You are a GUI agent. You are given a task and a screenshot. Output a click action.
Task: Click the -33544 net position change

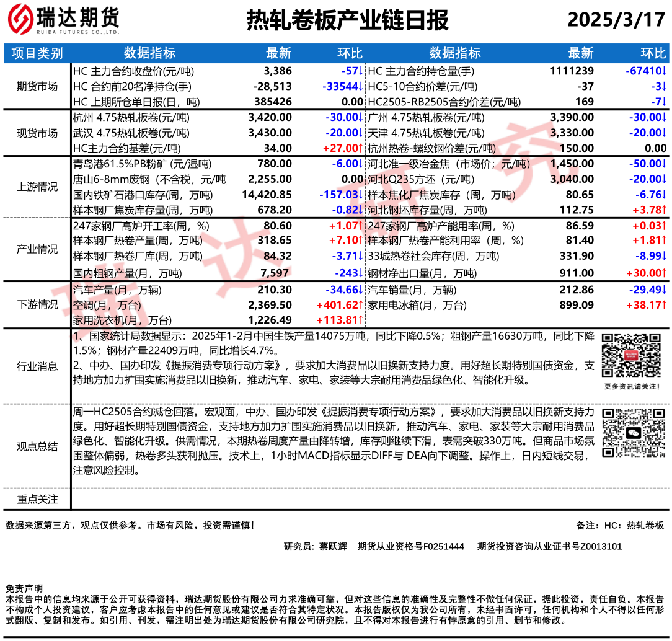tap(343, 87)
